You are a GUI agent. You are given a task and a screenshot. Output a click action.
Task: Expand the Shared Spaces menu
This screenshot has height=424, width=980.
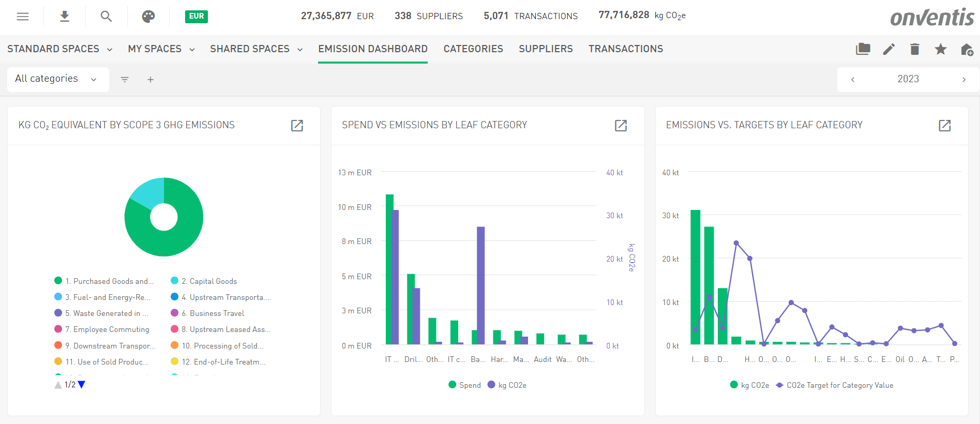click(x=256, y=49)
